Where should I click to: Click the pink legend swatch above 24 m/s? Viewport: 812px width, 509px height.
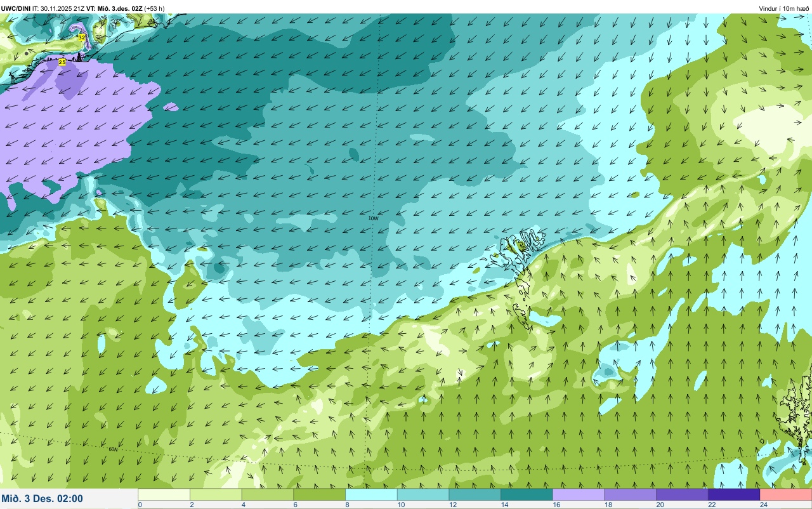pyautogui.click(x=786, y=494)
